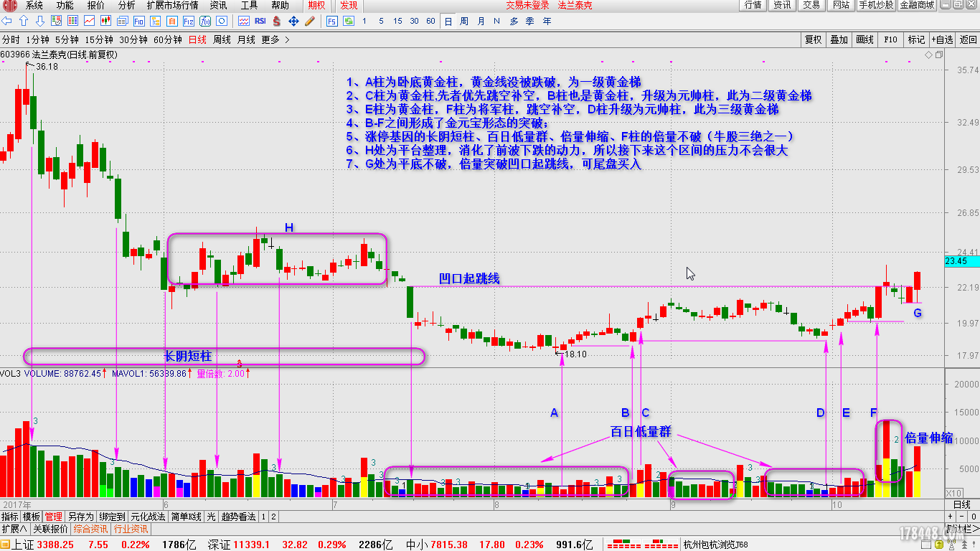
Task: Click the F5 chart switch icon
Action: pyautogui.click(x=331, y=22)
